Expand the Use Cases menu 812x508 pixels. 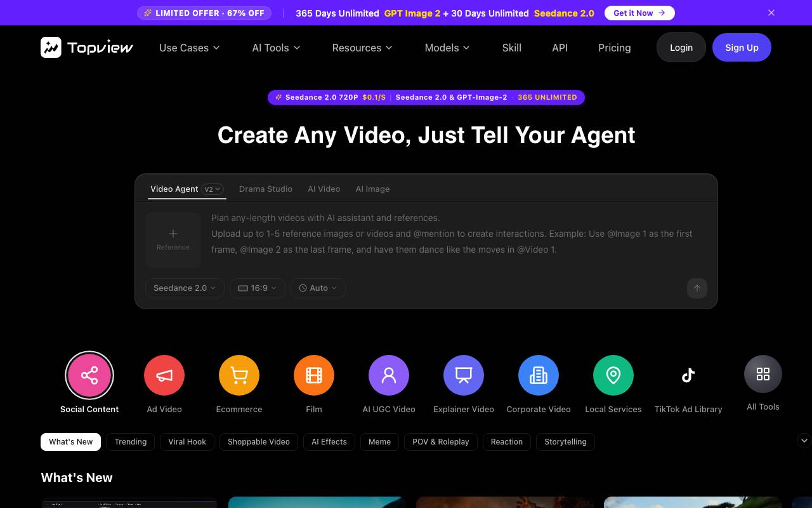(190, 48)
